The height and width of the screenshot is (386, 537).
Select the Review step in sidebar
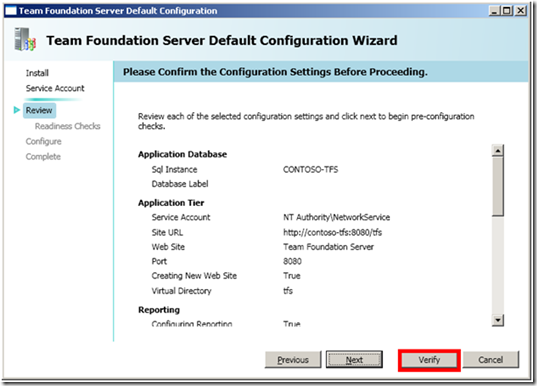[39, 110]
